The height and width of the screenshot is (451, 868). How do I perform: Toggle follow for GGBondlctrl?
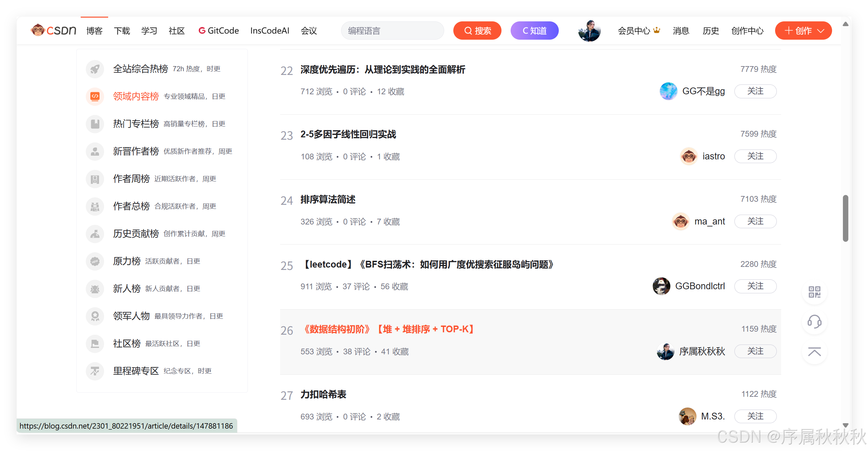[x=755, y=286]
